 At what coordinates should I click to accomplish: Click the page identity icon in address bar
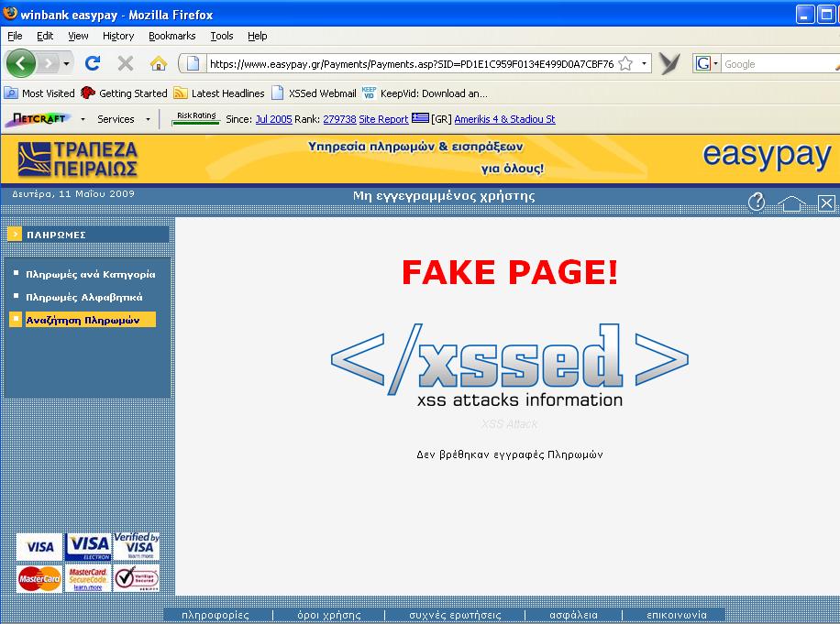pyautogui.click(x=193, y=64)
